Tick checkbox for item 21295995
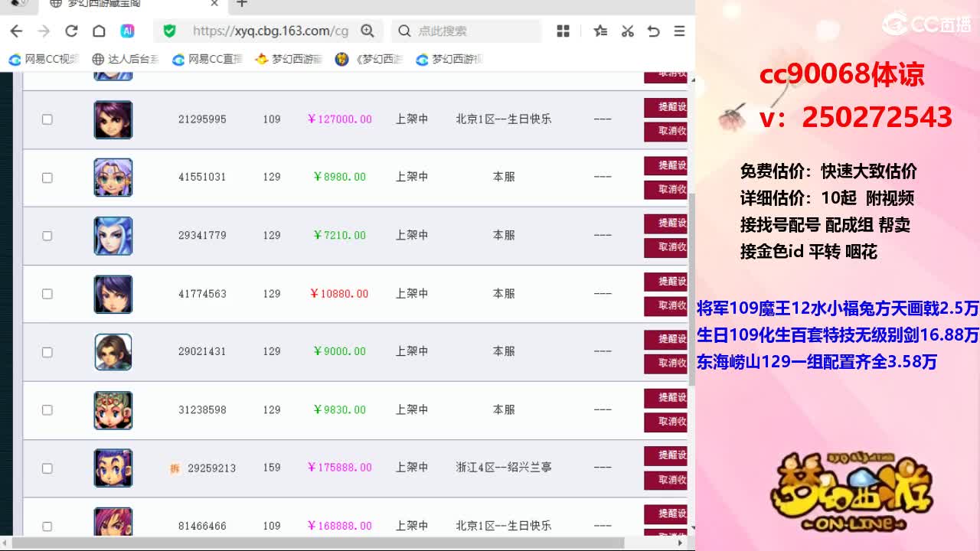Screen dimensions: 980x551 click(x=47, y=119)
